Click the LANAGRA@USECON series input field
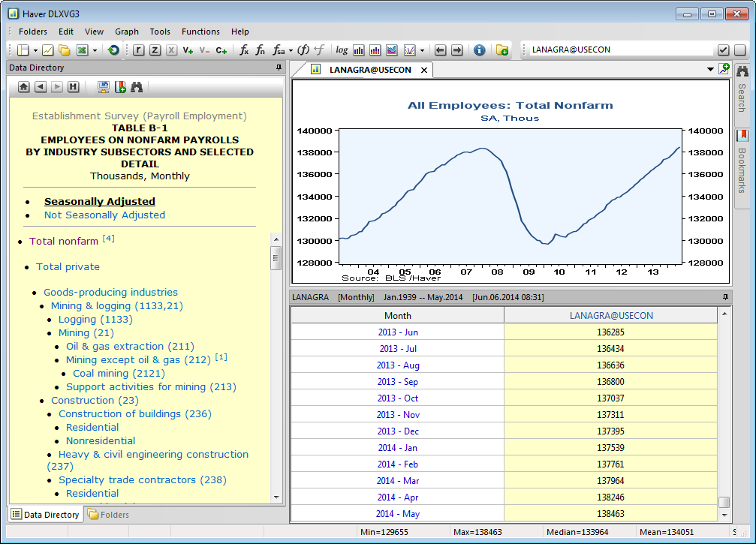756x544 pixels. pos(621,50)
